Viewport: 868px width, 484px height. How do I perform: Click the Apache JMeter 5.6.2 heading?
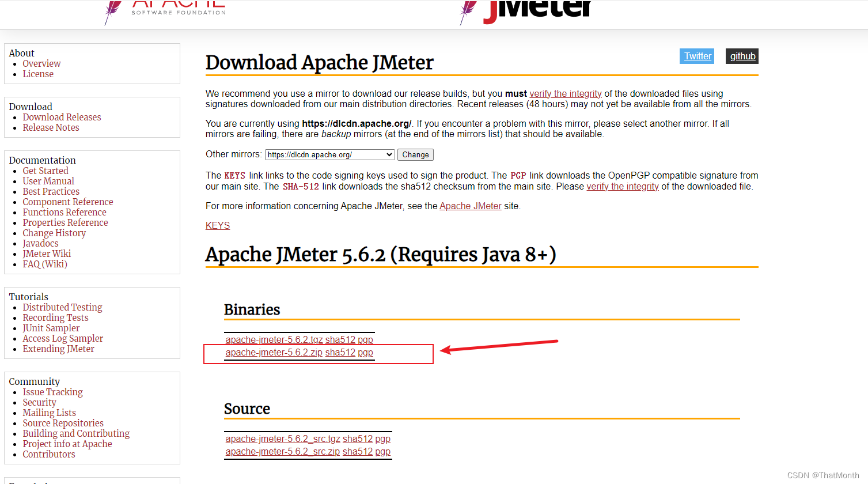(x=381, y=254)
